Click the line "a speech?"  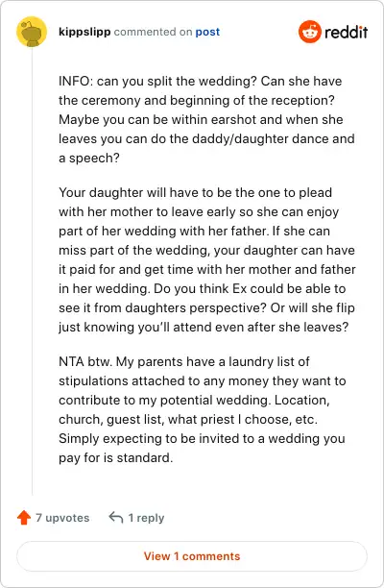click(89, 158)
